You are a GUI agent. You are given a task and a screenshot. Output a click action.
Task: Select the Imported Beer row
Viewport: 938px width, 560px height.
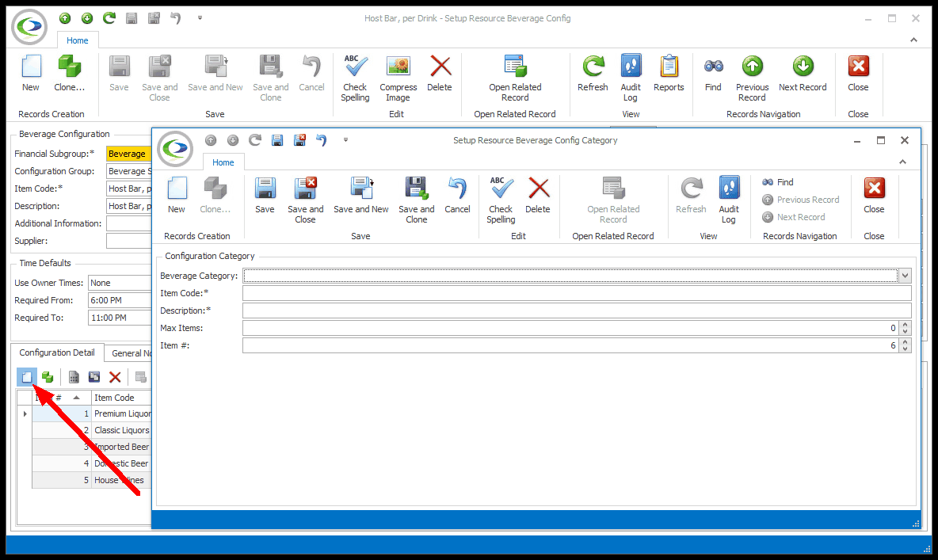coord(92,447)
